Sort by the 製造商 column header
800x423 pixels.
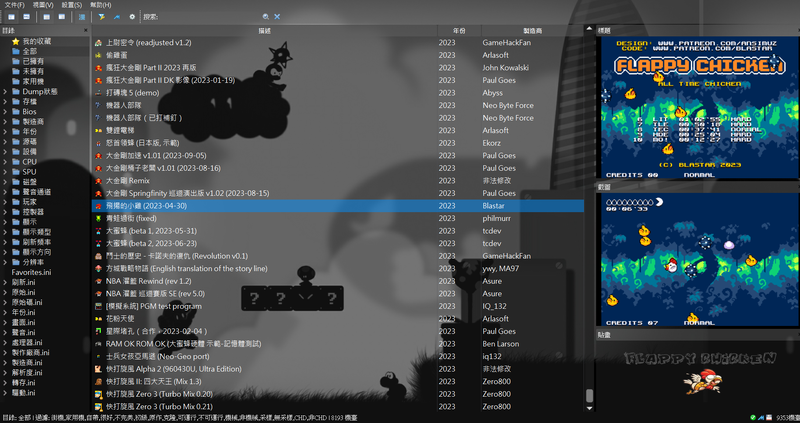533,31
